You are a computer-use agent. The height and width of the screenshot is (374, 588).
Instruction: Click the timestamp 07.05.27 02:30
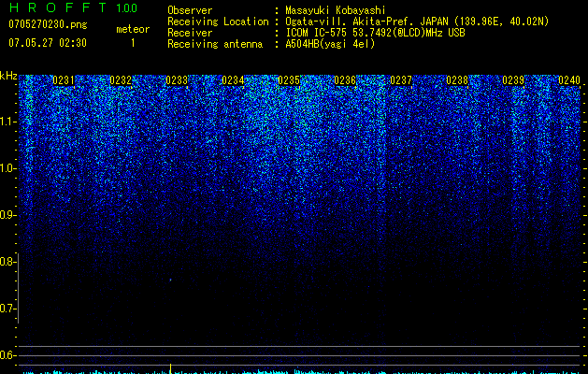point(48,43)
